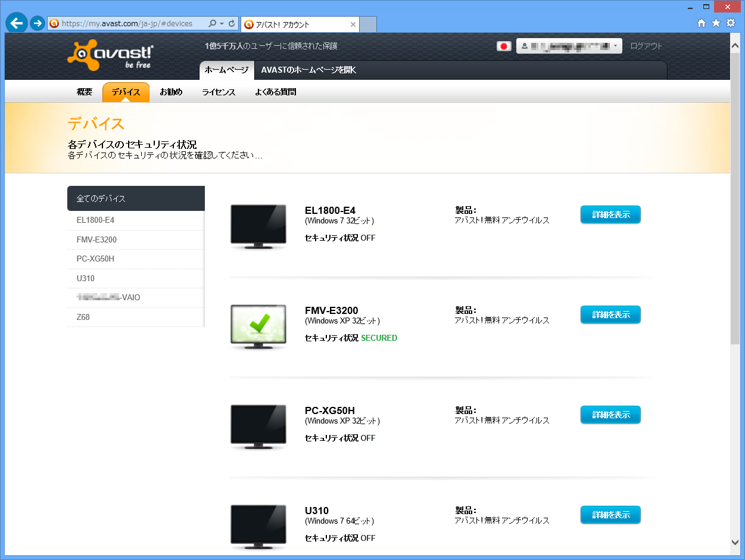Image resolution: width=745 pixels, height=560 pixels.
Task: Click the EL1800-E4 device name heading
Action: 330,210
